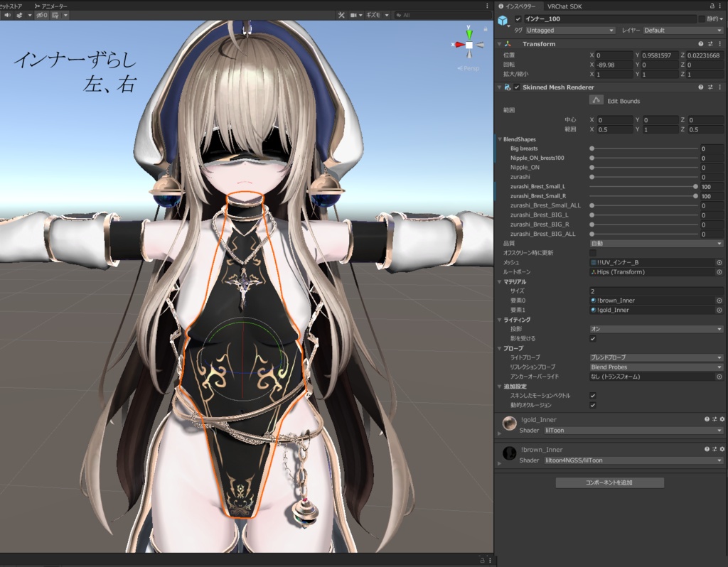Viewport: 728px width, 567px height.
Task: Collapse the マテリアル materials section
Action: tap(500, 281)
